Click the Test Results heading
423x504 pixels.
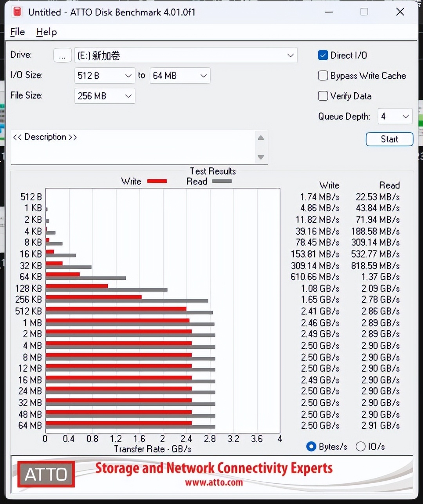click(213, 171)
